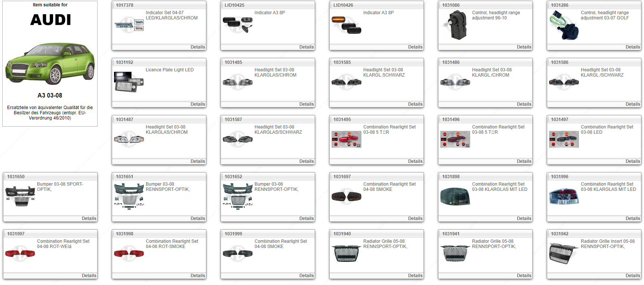
Task: Open Details for item 1031495 rearlights
Action: tap(415, 161)
